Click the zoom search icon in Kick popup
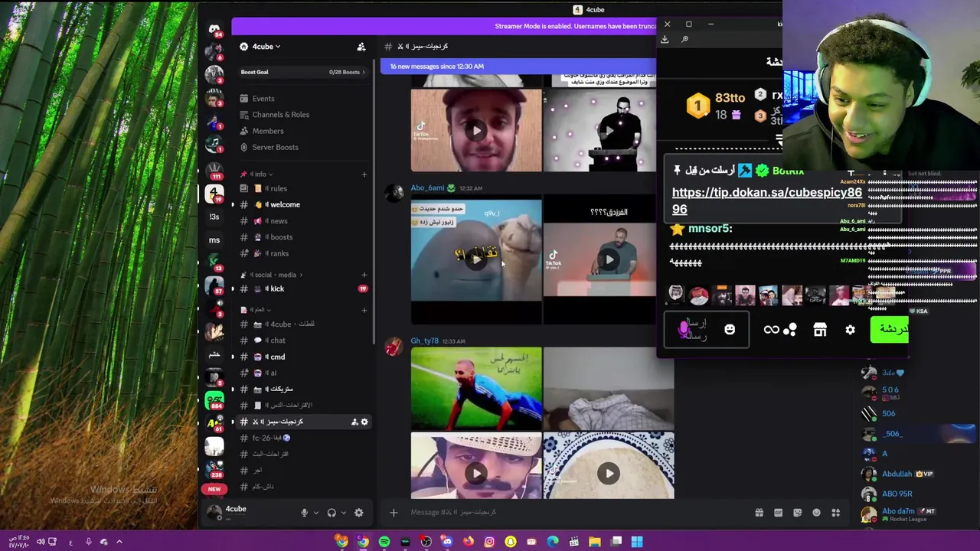The width and height of the screenshot is (980, 551). click(684, 40)
